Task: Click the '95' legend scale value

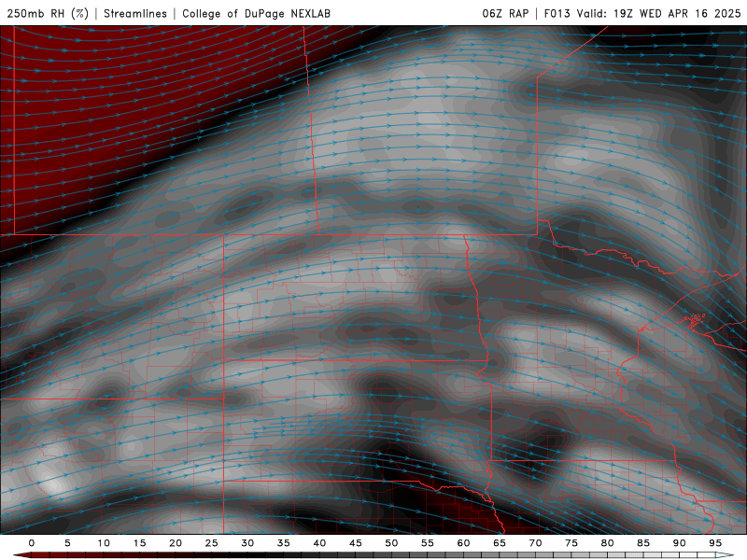Action: pyautogui.click(x=715, y=543)
